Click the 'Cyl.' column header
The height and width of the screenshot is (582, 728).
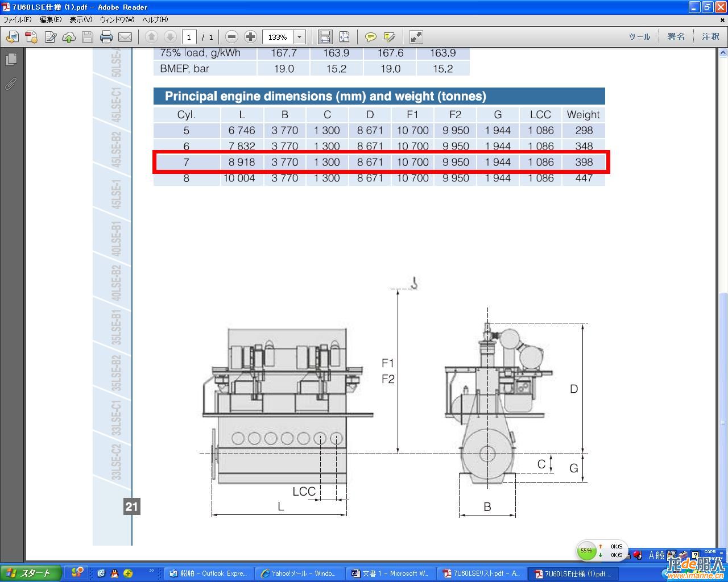(x=186, y=114)
